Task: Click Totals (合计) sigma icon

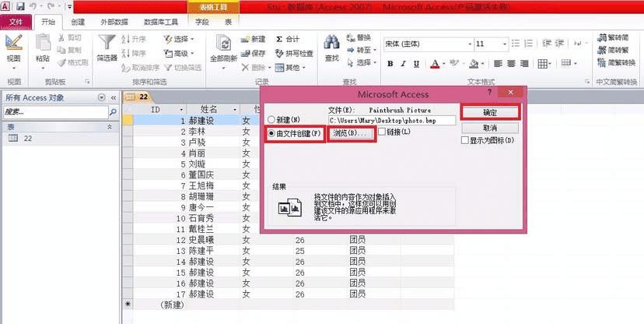Action: (x=279, y=39)
